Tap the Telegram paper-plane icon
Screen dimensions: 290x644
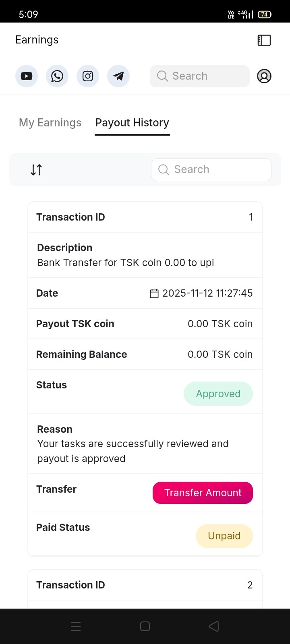click(118, 76)
